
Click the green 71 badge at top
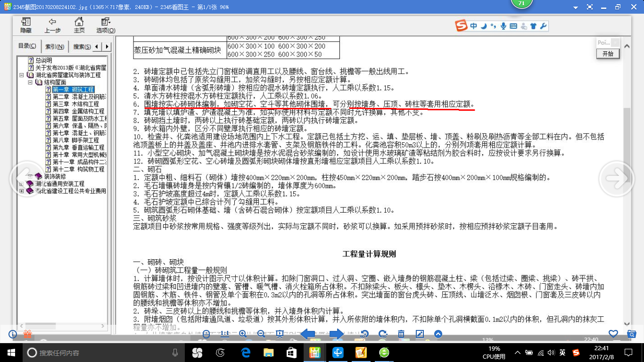(521, 4)
